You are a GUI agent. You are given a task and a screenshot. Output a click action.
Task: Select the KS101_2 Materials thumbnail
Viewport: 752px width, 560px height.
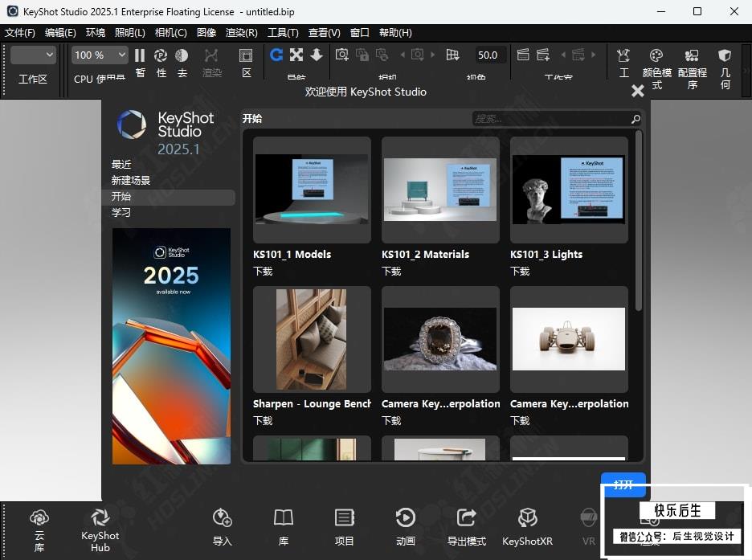click(x=440, y=190)
